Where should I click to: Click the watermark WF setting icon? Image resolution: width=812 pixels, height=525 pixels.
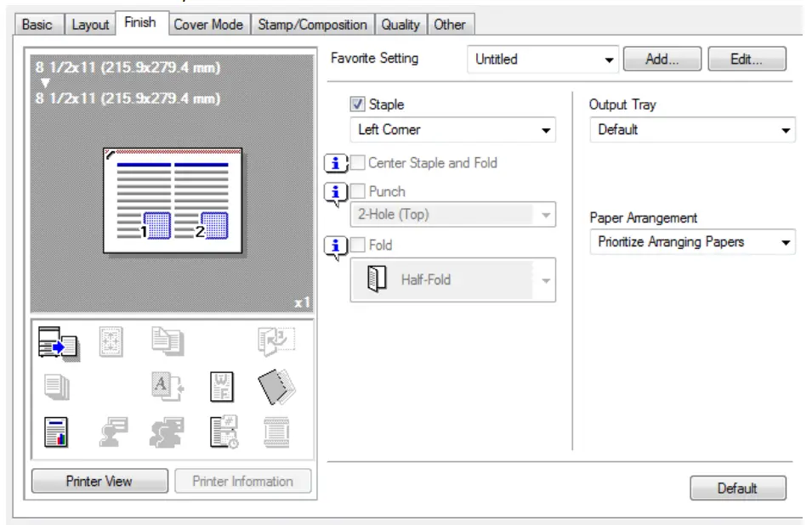coord(220,385)
